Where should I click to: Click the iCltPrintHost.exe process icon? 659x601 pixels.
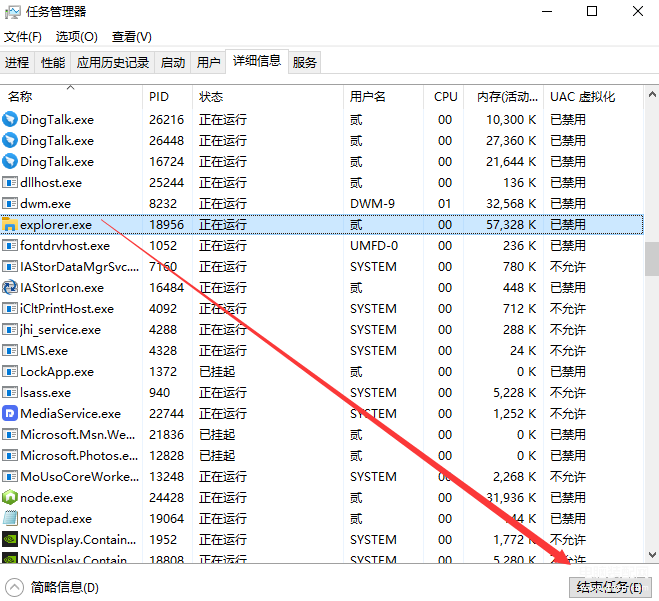pos(10,308)
